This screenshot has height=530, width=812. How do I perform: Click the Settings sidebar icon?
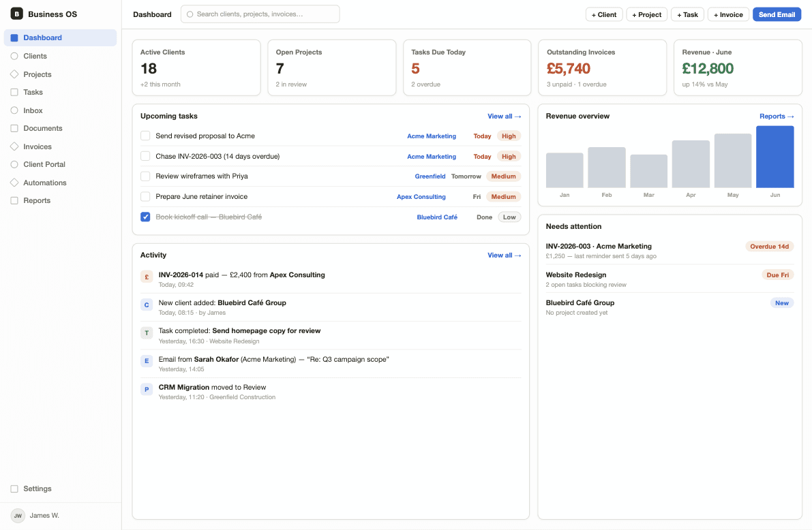(14, 488)
